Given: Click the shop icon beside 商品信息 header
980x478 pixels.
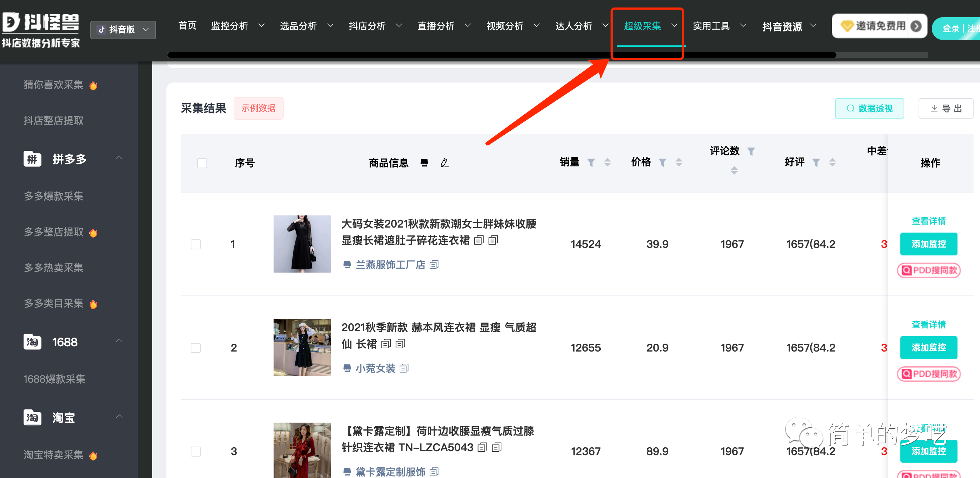Looking at the screenshot, I should (x=424, y=163).
